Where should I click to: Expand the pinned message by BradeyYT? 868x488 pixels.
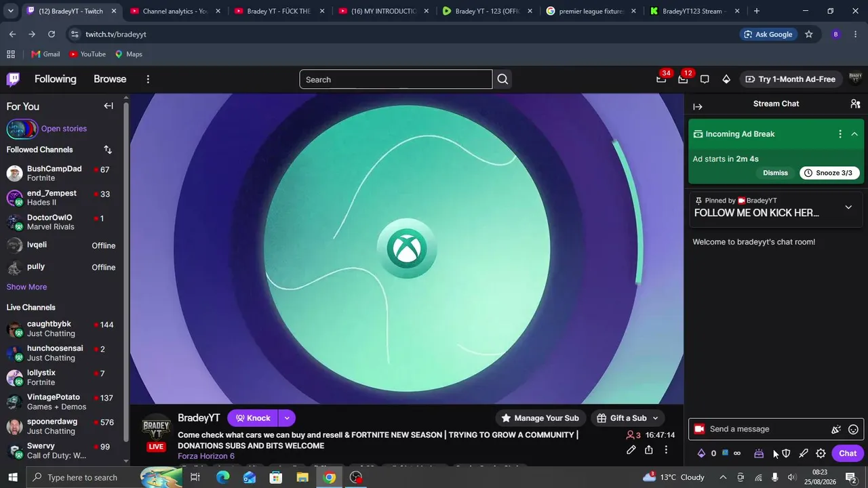[848, 207]
